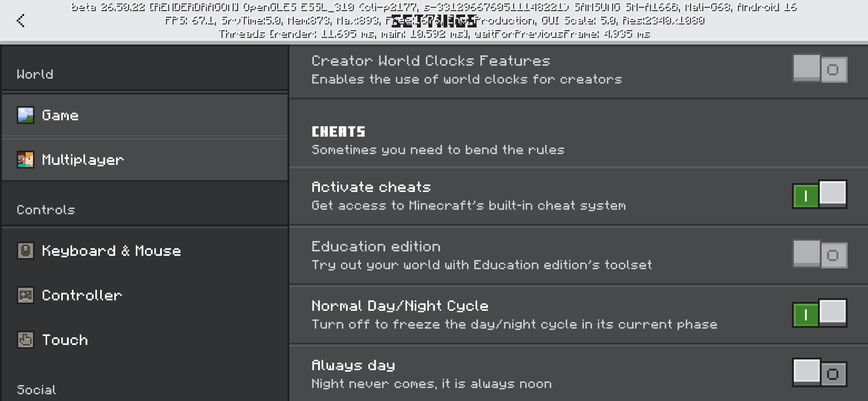This screenshot has width=868, height=401.
Task: Click the Activate cheats label text
Action: pyautogui.click(x=371, y=187)
